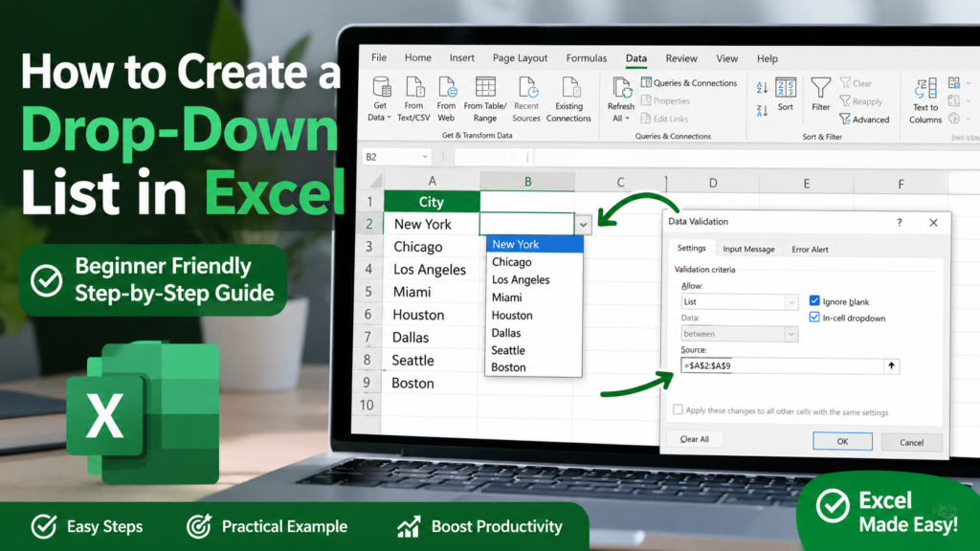The width and height of the screenshot is (980, 551).
Task: Choose Houston in dropdown list
Action: pos(534,316)
